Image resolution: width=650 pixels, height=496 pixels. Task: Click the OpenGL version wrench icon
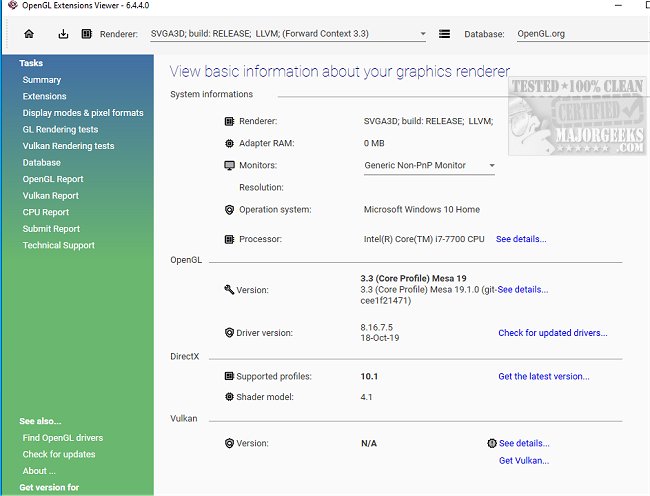[229, 290]
